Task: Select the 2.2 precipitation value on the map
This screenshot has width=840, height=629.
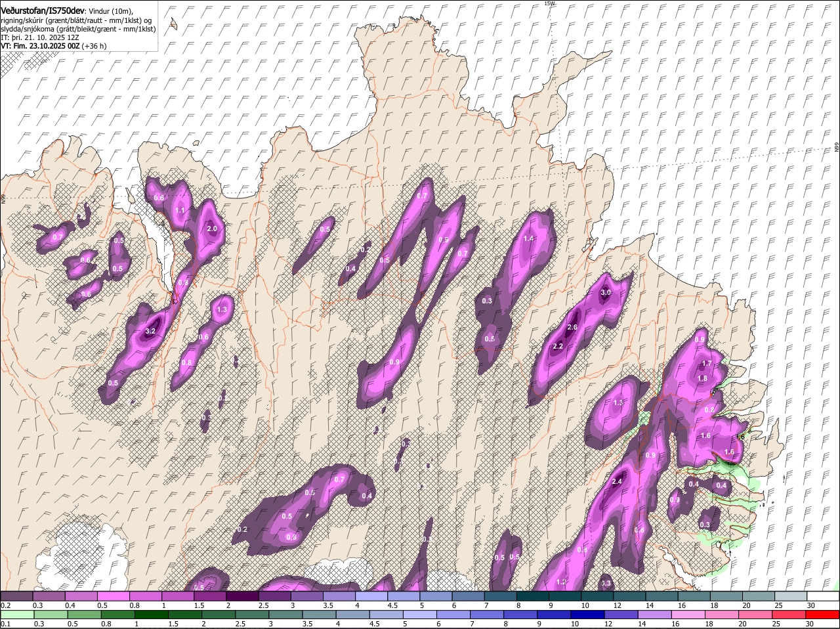Action: pos(558,346)
